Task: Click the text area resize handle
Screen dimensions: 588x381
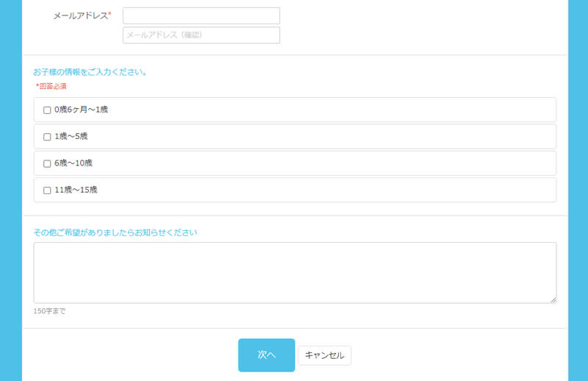Action: point(553,299)
